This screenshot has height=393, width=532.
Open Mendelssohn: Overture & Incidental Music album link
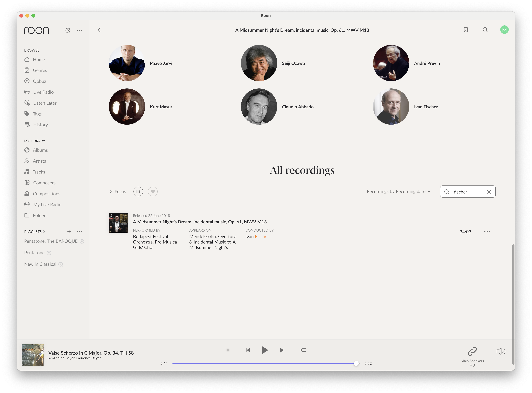(213, 242)
